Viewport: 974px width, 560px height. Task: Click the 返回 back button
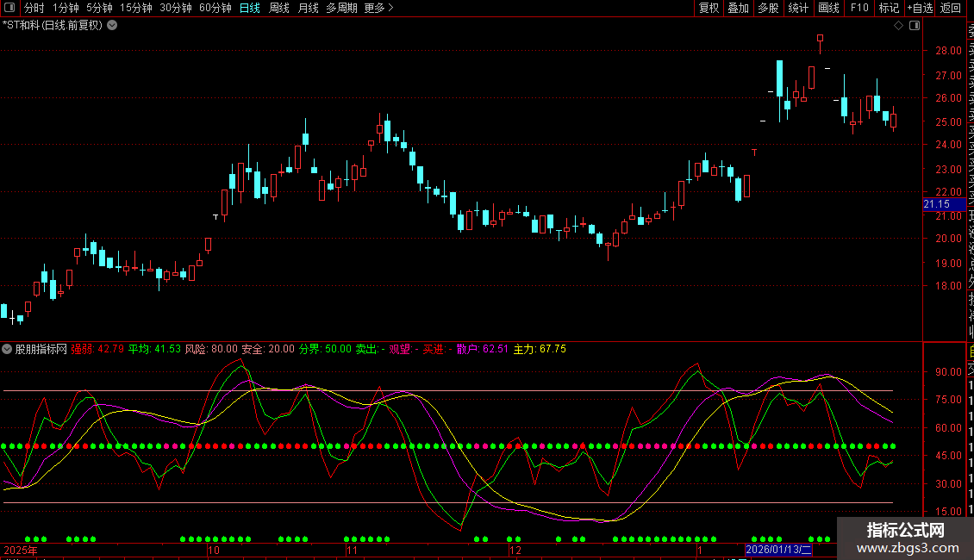click(950, 8)
